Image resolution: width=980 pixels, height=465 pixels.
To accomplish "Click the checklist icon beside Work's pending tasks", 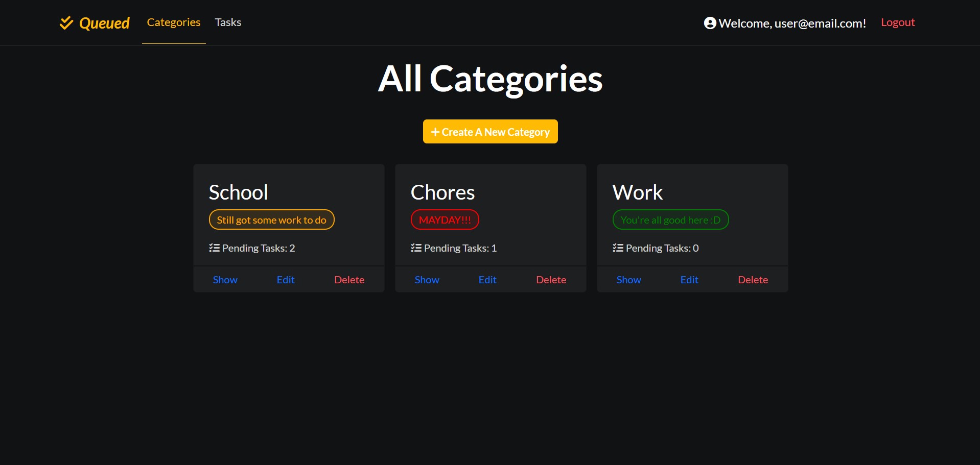I will click(617, 248).
